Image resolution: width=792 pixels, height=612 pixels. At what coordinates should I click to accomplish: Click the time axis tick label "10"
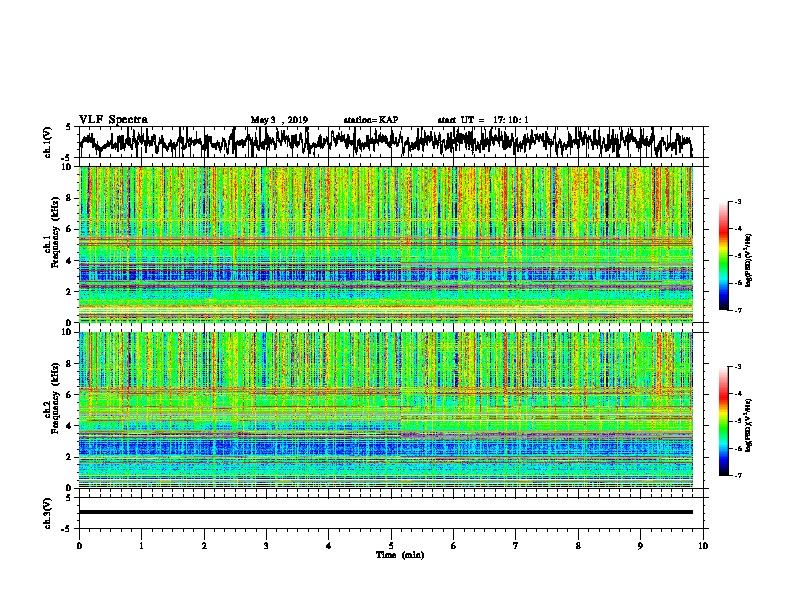pyautogui.click(x=703, y=546)
